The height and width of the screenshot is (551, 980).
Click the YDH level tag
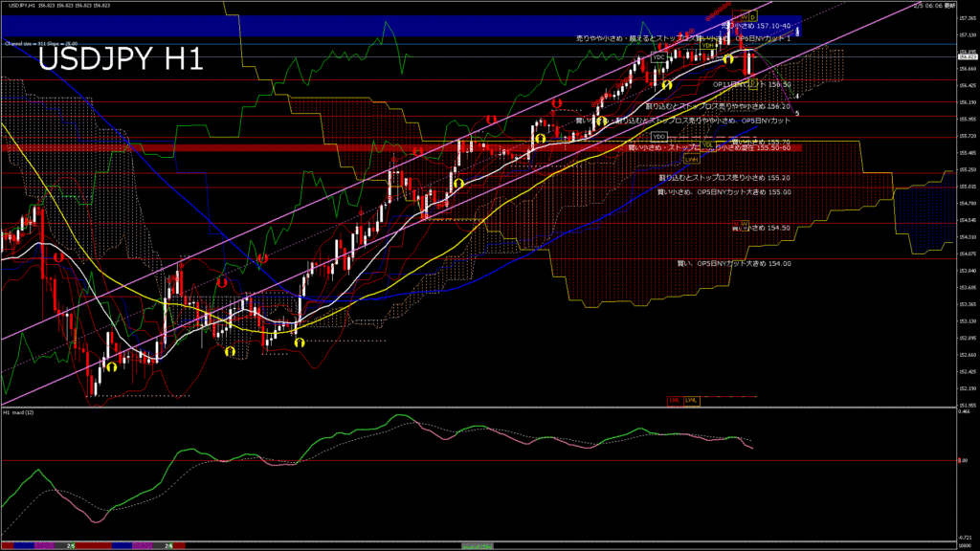[707, 45]
